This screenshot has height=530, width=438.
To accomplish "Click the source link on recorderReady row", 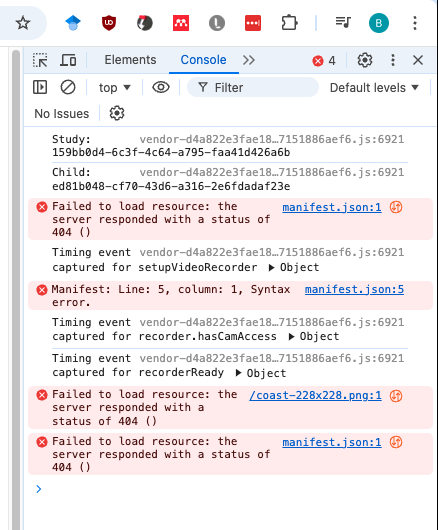I will coord(272,358).
